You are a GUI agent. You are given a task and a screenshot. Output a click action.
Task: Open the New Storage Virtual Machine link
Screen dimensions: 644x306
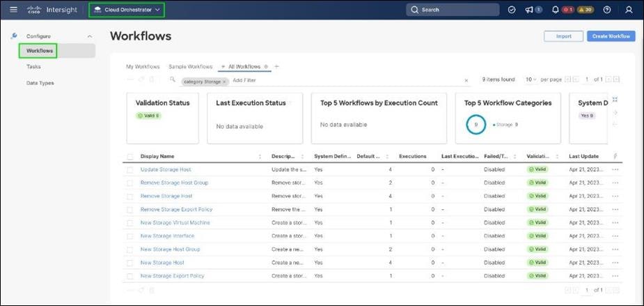coord(175,222)
